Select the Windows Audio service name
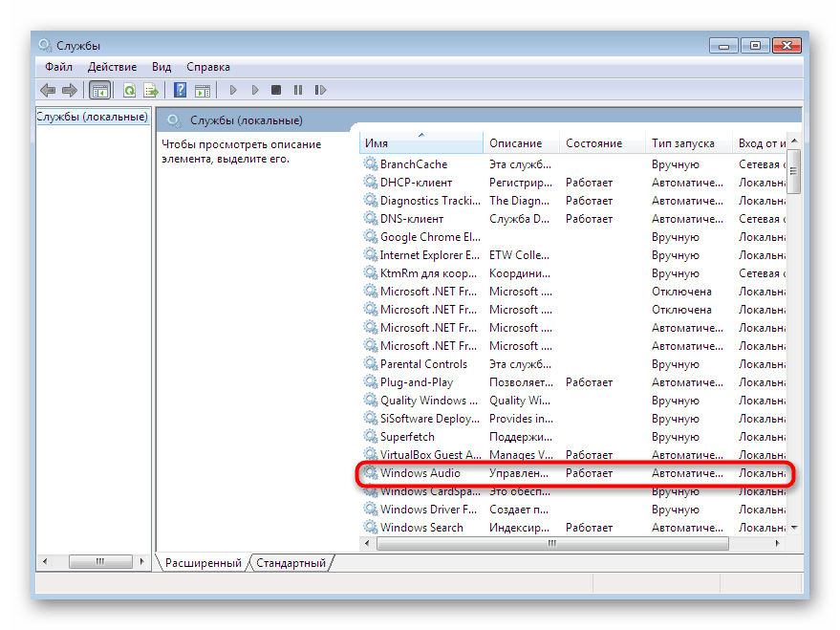The image size is (840, 630). click(x=420, y=472)
